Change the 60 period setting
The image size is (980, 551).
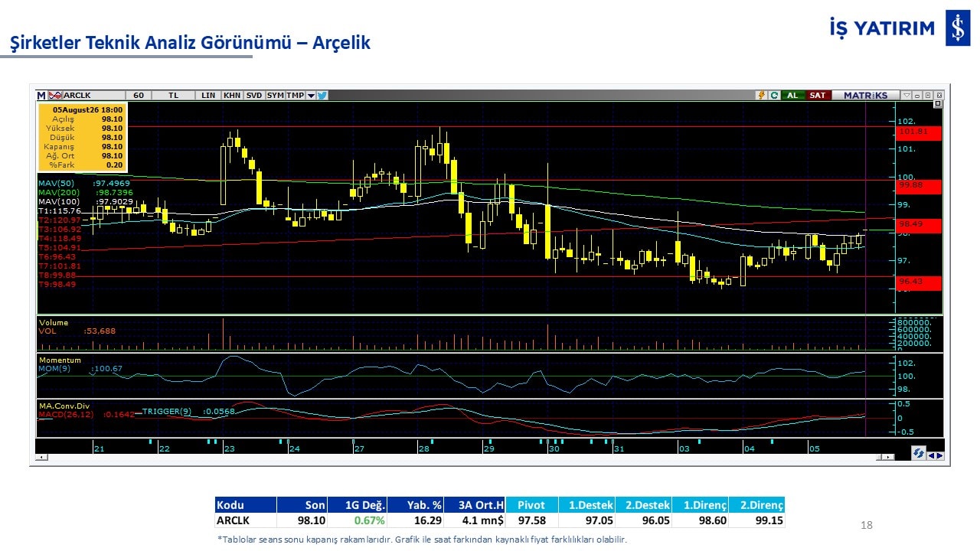coord(138,96)
